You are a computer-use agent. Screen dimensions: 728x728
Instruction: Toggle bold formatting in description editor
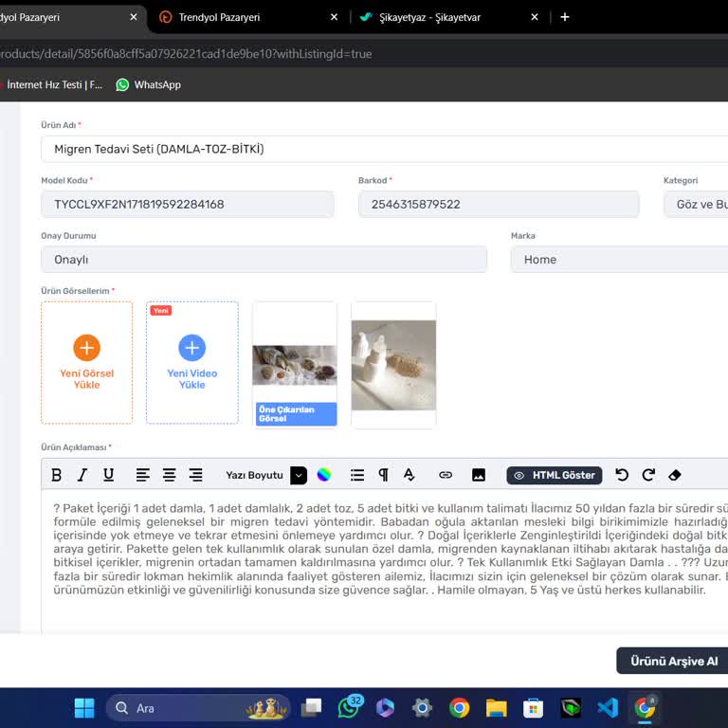[x=57, y=475]
